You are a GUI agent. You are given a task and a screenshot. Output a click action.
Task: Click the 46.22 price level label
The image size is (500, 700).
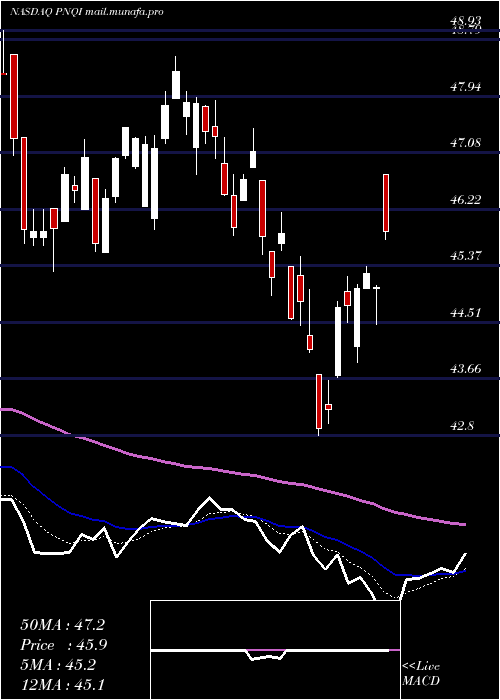466,200
